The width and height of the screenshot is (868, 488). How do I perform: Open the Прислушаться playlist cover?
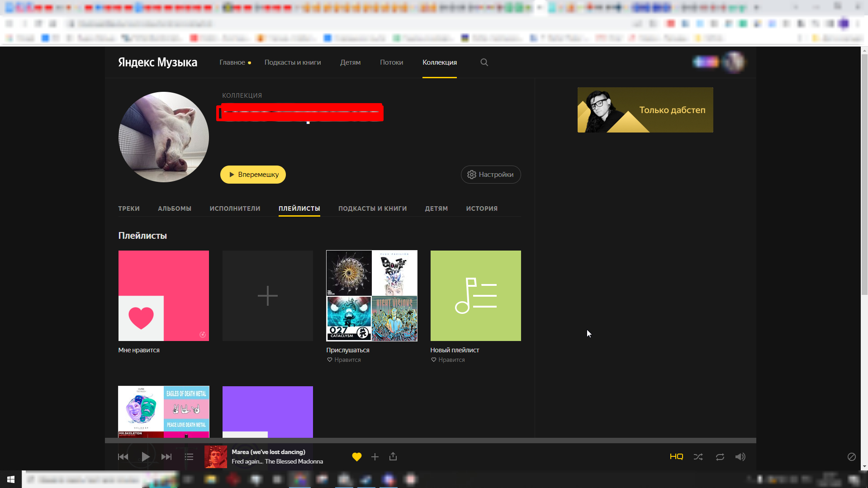click(372, 296)
